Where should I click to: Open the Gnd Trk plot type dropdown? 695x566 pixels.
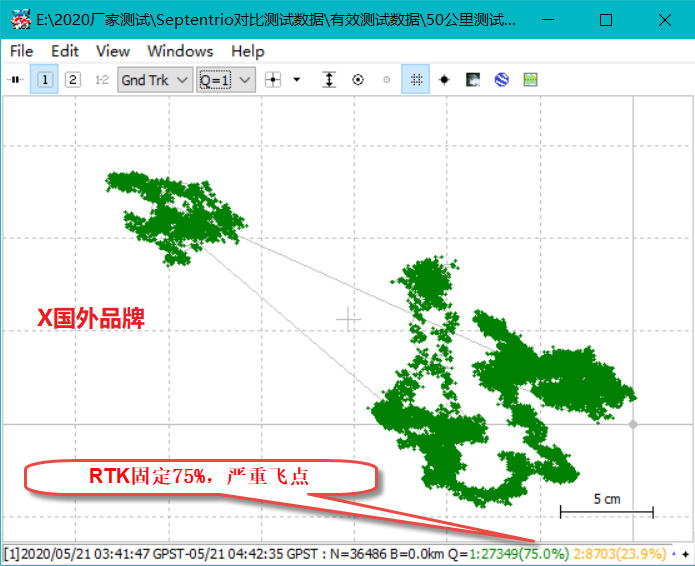(x=155, y=80)
